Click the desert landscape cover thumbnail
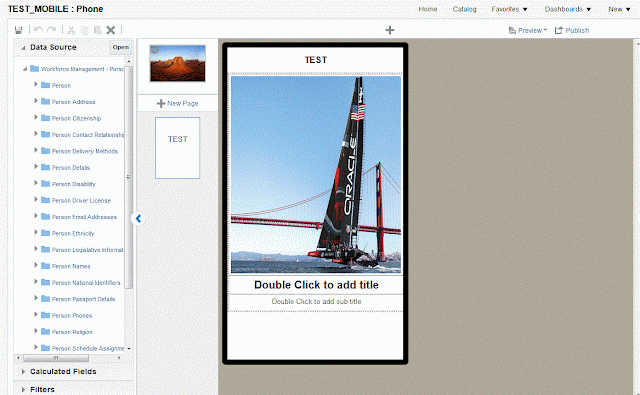 (x=178, y=63)
